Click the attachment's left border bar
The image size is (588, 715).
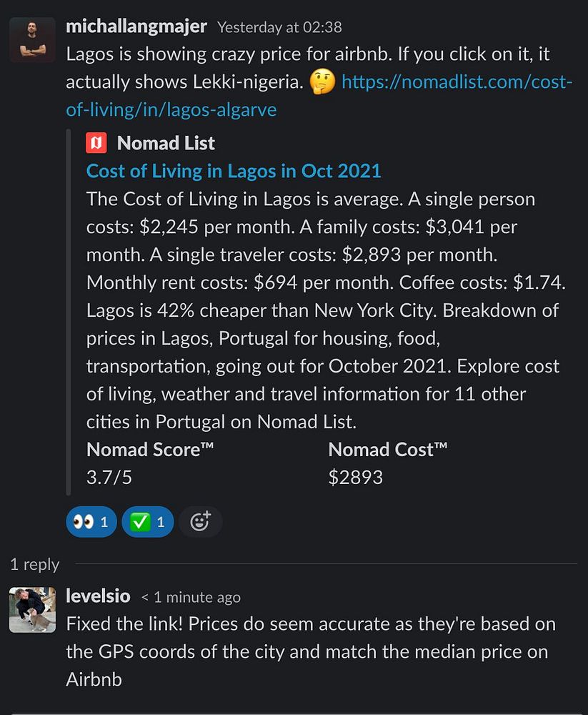(x=69, y=312)
